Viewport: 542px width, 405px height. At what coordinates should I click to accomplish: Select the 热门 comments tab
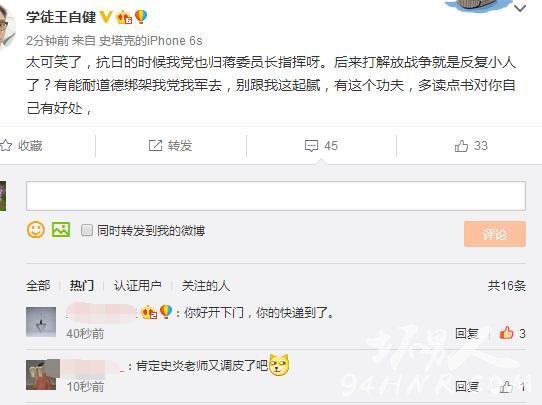[82, 285]
